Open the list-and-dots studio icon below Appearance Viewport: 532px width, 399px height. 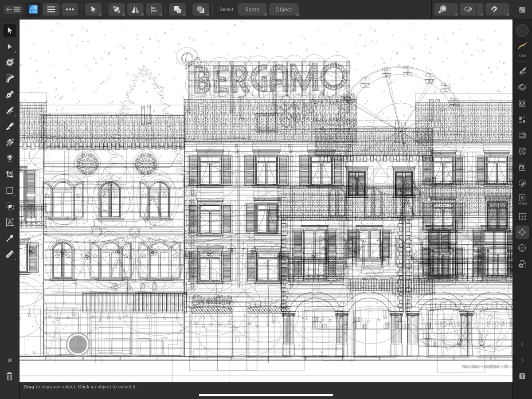click(x=522, y=119)
